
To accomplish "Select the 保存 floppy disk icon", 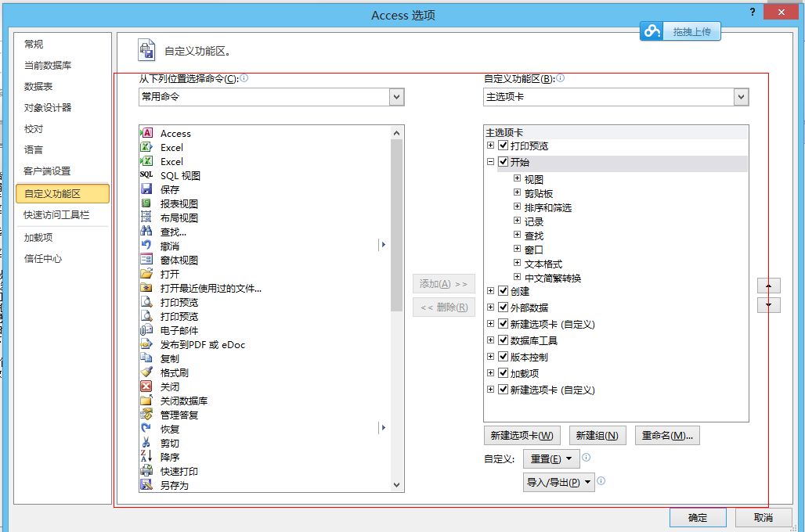I will coord(146,189).
